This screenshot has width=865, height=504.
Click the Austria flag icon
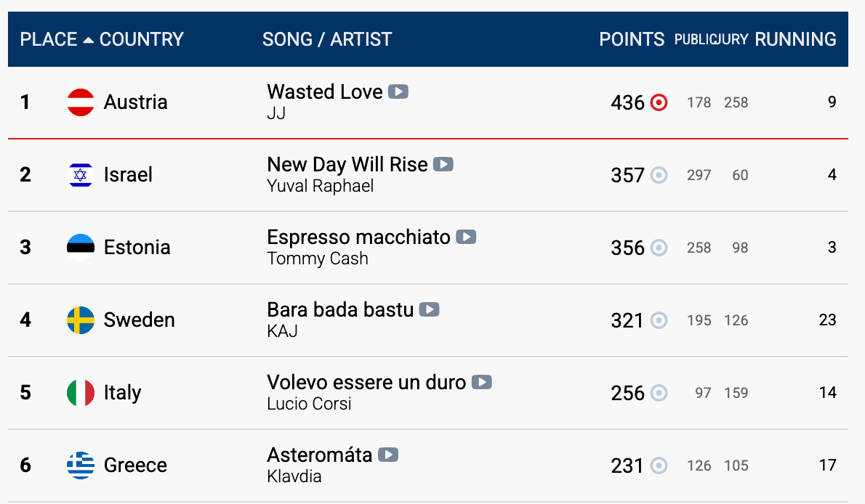[81, 102]
